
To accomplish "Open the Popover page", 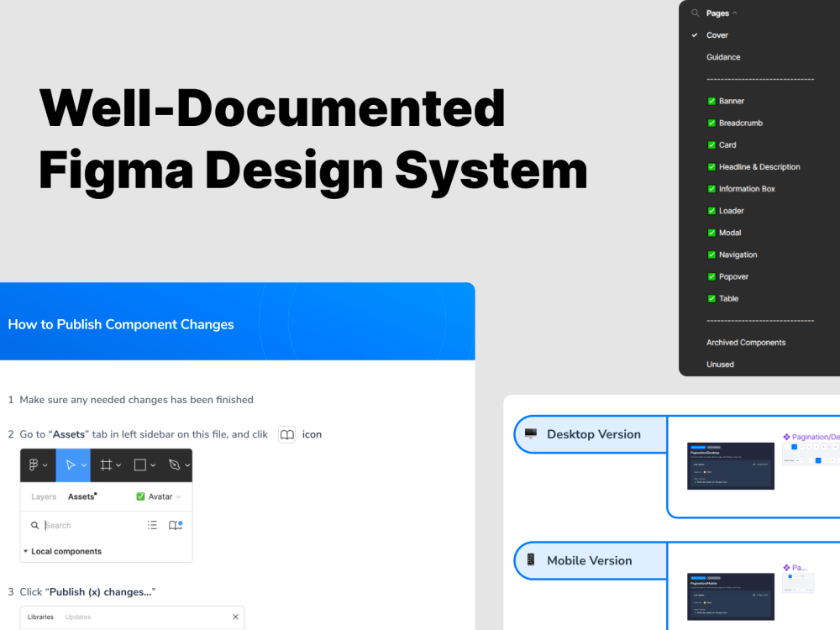I will click(733, 276).
